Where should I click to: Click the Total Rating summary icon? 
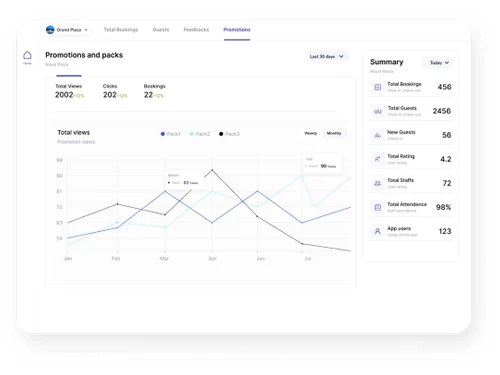tap(377, 159)
